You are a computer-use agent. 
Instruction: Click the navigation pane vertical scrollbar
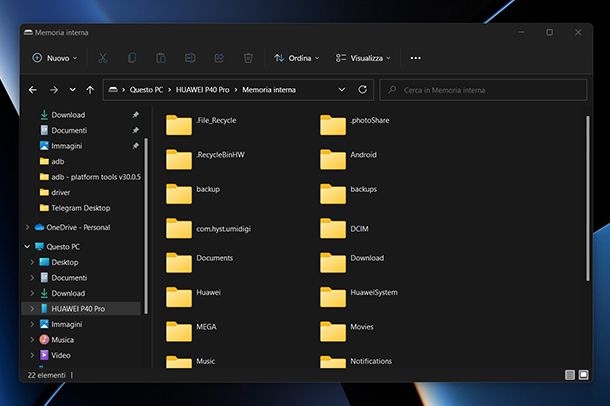pyautogui.click(x=146, y=226)
